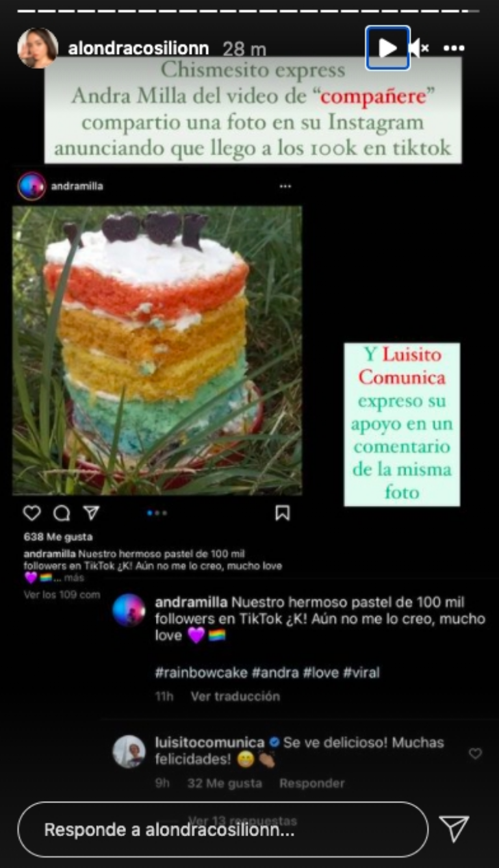Screen dimensions: 499x868
Task: Like the post with heart icon
Action: tap(32, 513)
